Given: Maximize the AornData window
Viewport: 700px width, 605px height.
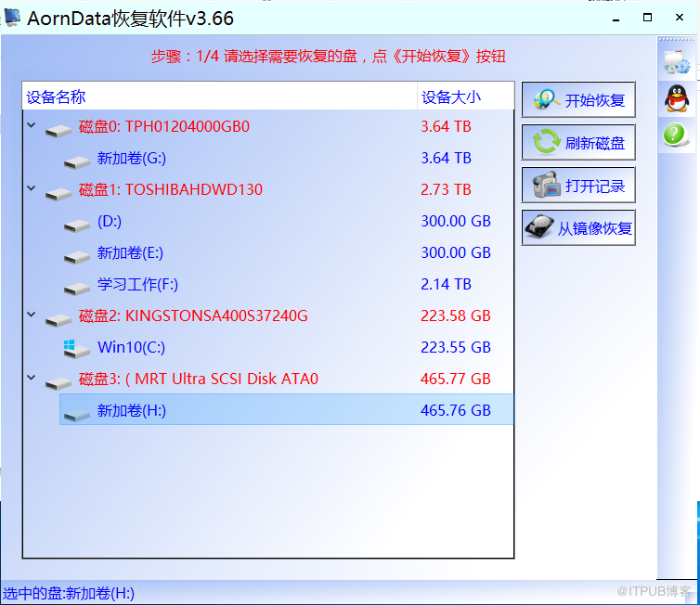Looking at the screenshot, I should point(647,18).
